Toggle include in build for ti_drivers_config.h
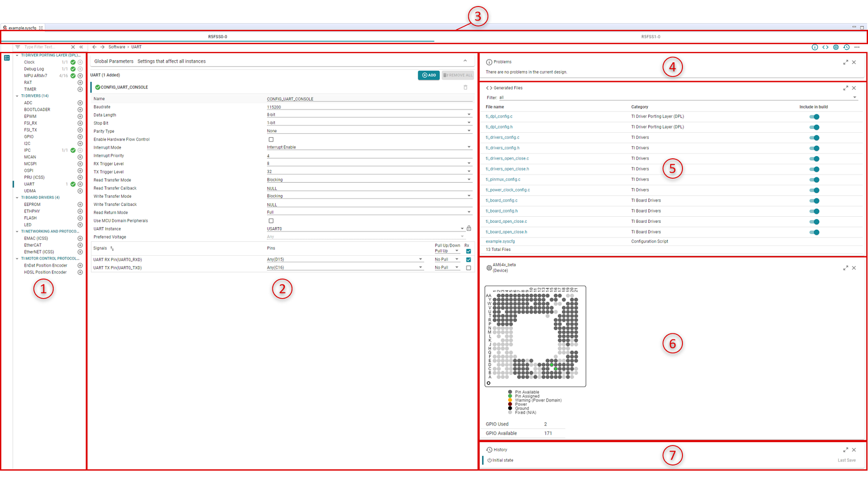The height and width of the screenshot is (478, 868). pos(814,148)
